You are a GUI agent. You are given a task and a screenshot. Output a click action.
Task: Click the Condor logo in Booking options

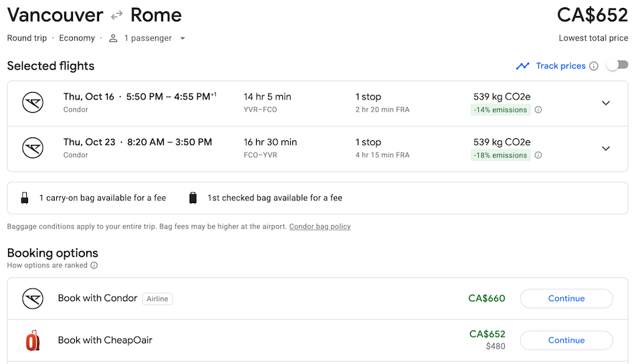[33, 299]
